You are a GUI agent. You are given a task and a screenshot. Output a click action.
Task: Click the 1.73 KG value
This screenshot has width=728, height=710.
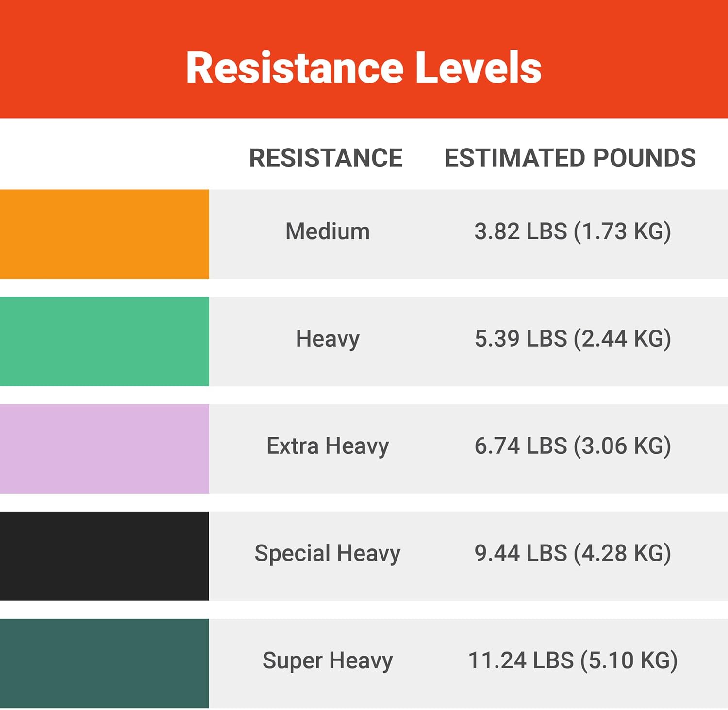623,231
